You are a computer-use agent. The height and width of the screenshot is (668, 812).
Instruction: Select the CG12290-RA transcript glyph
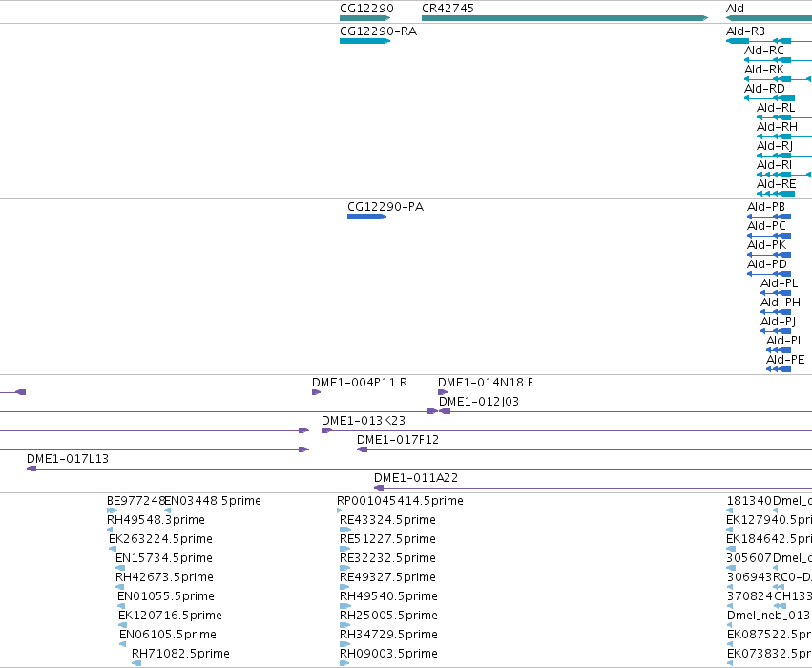tap(365, 41)
